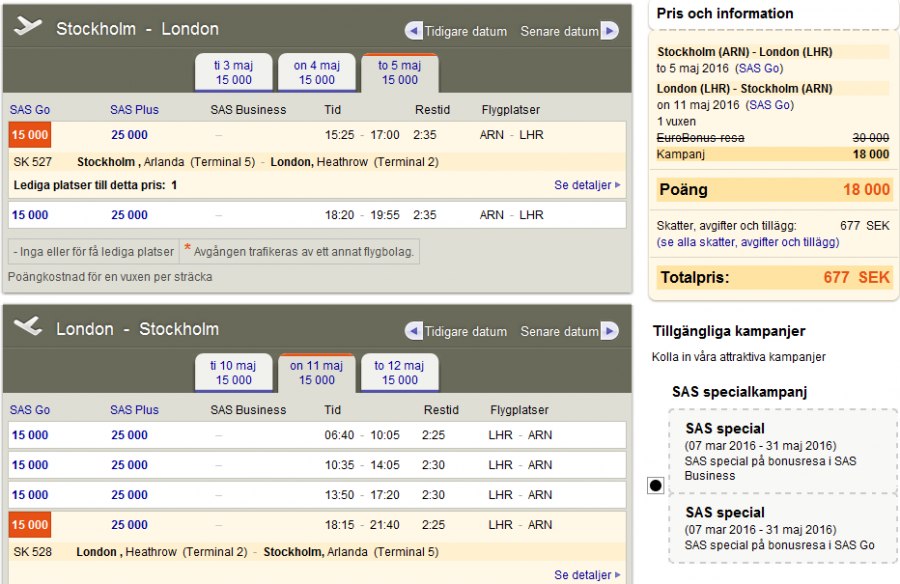
Task: Select the highlighted 15 000 fare for the 18:15 return
Action: 30,525
